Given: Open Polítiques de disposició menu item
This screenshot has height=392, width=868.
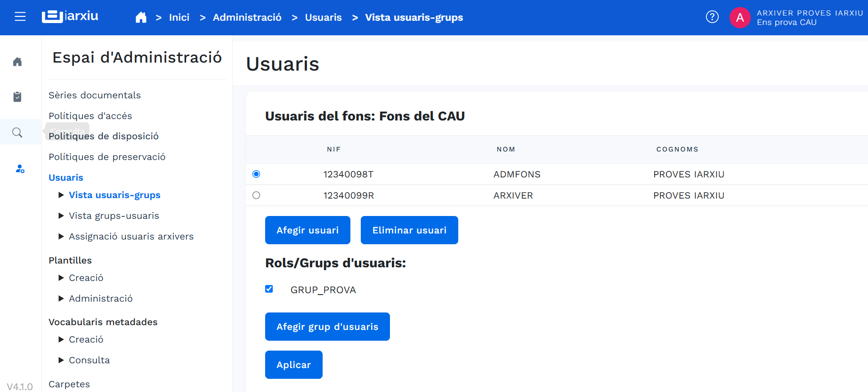Looking at the screenshot, I should [x=104, y=136].
